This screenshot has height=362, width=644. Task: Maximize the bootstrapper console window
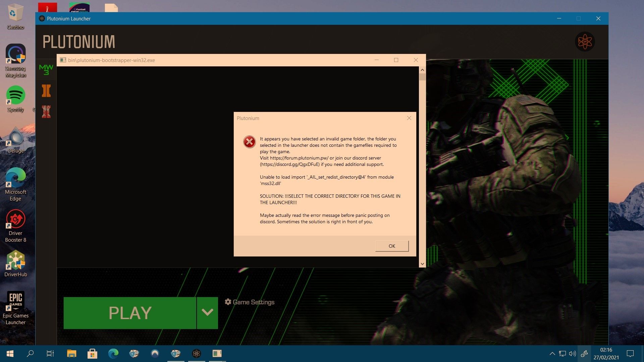396,60
